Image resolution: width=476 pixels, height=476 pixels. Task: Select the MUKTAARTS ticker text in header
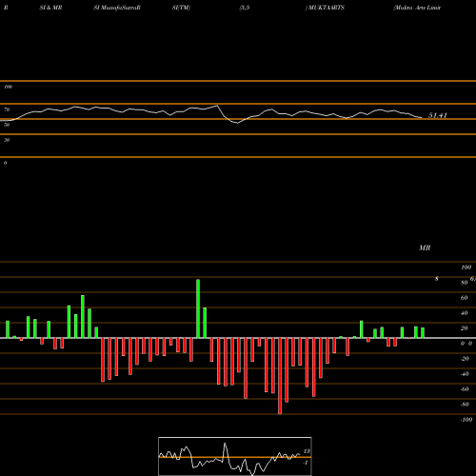pos(327,8)
